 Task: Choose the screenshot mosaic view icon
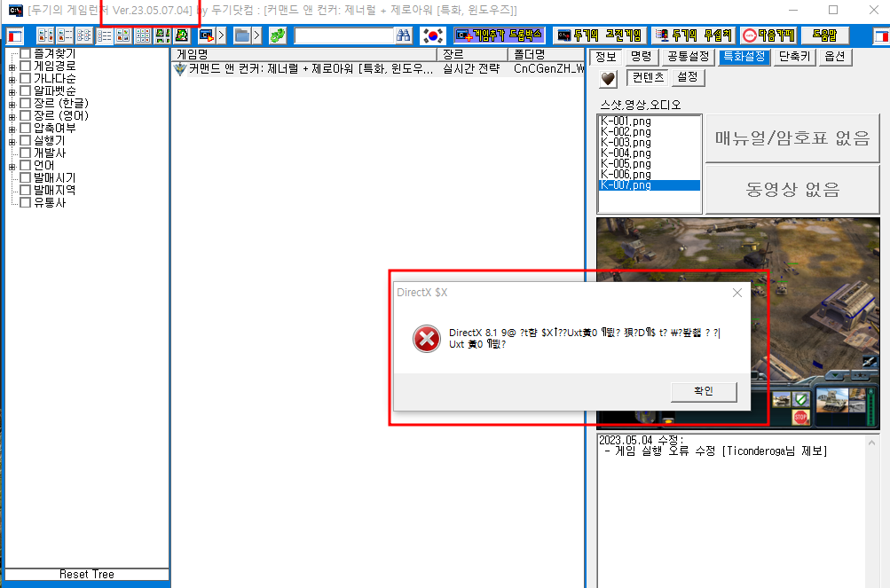[162, 35]
